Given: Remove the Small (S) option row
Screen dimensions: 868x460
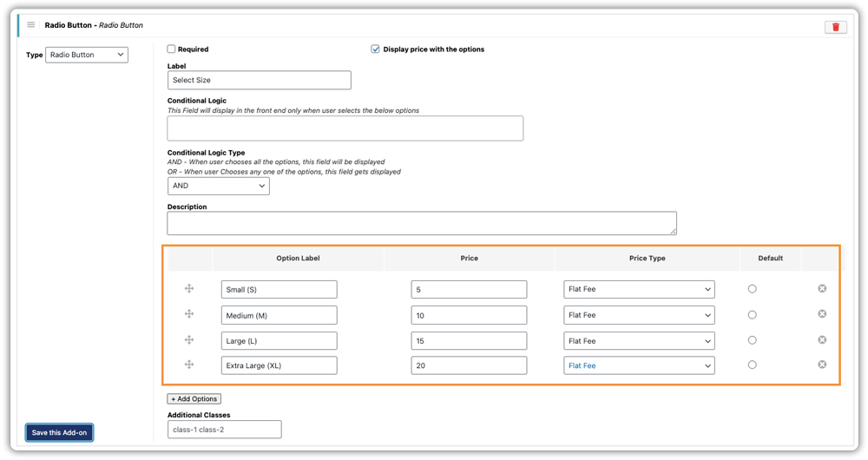Looking at the screenshot, I should point(822,288).
